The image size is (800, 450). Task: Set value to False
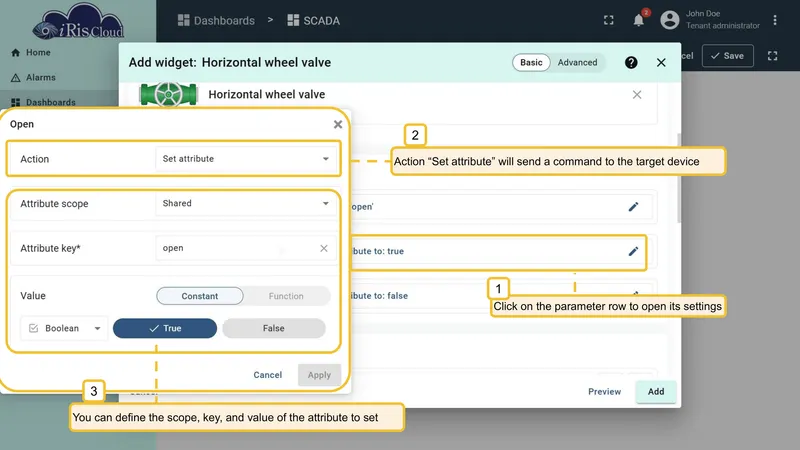click(x=274, y=328)
